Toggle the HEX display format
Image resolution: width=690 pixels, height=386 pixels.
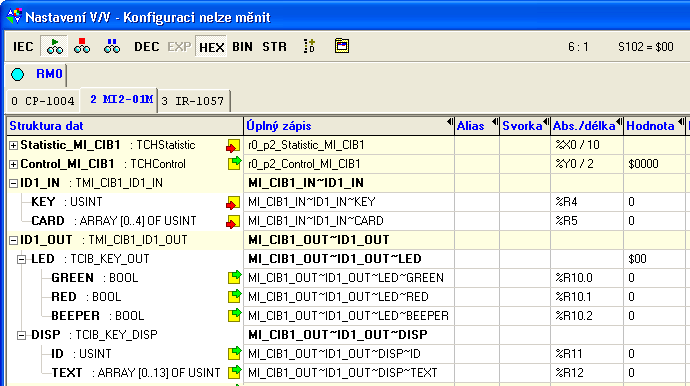click(x=212, y=47)
